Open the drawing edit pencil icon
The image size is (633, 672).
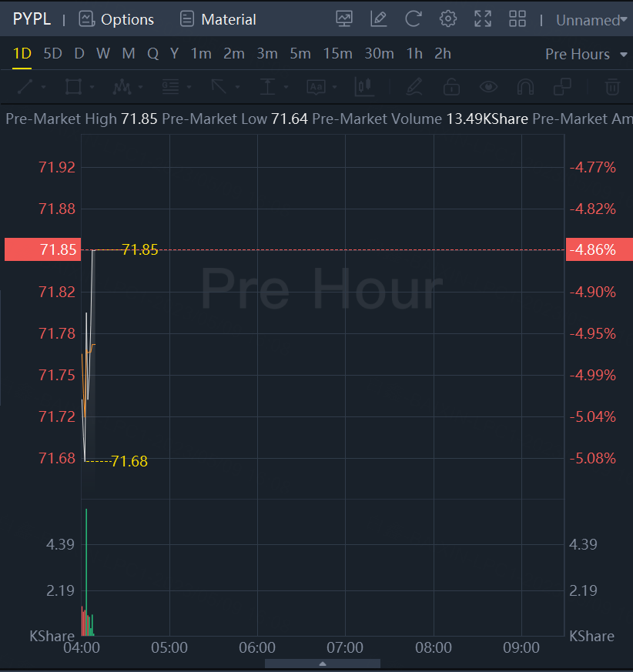pyautogui.click(x=379, y=19)
